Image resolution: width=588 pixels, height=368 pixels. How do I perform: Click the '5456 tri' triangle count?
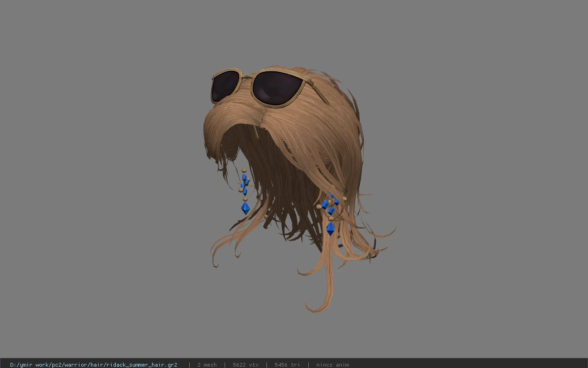coord(287,365)
